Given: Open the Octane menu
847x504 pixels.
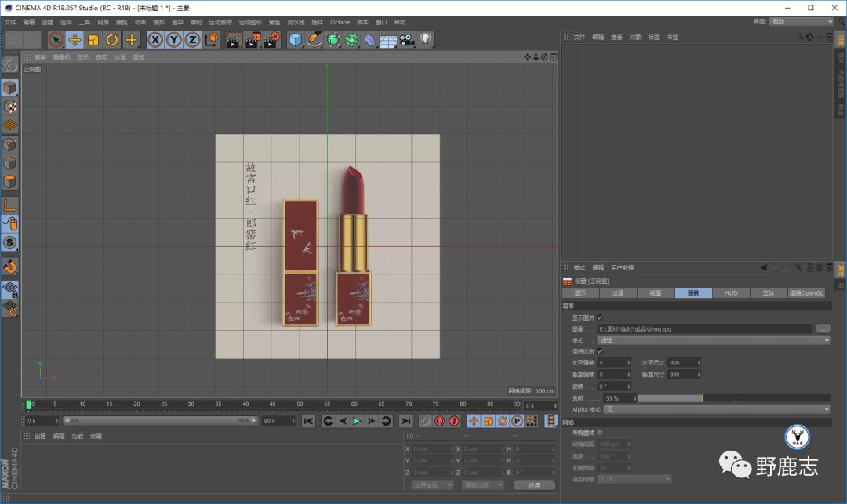Looking at the screenshot, I should (x=340, y=22).
